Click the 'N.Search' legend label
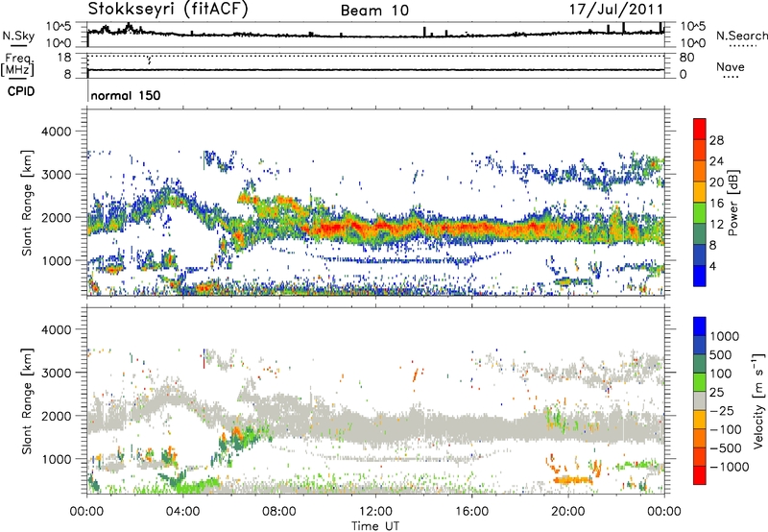Image resolution: width=768 pixels, height=532 pixels. pos(742,36)
